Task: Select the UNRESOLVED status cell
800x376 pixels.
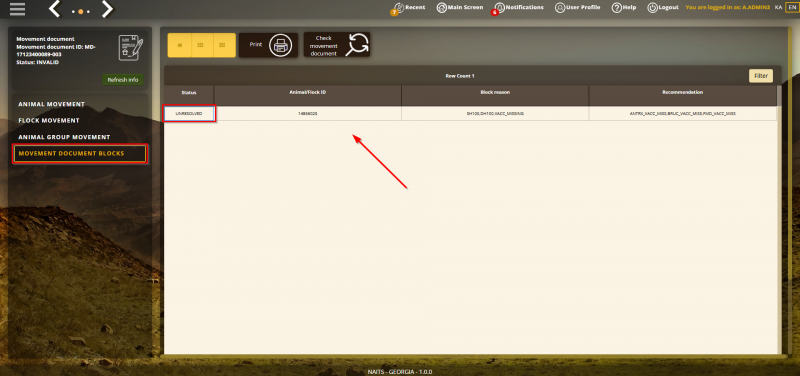Action: click(x=189, y=113)
